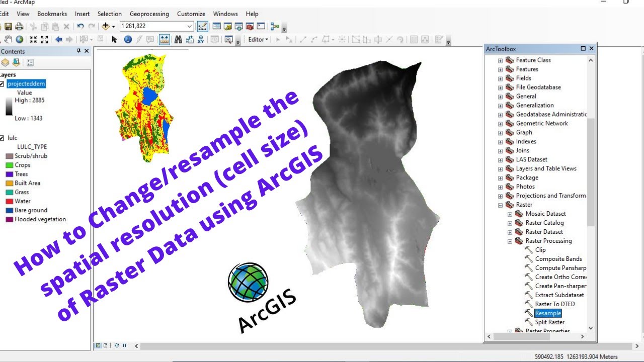The image size is (644, 362).
Task: Toggle the ArcToolbox window icon
Action: tap(250, 26)
